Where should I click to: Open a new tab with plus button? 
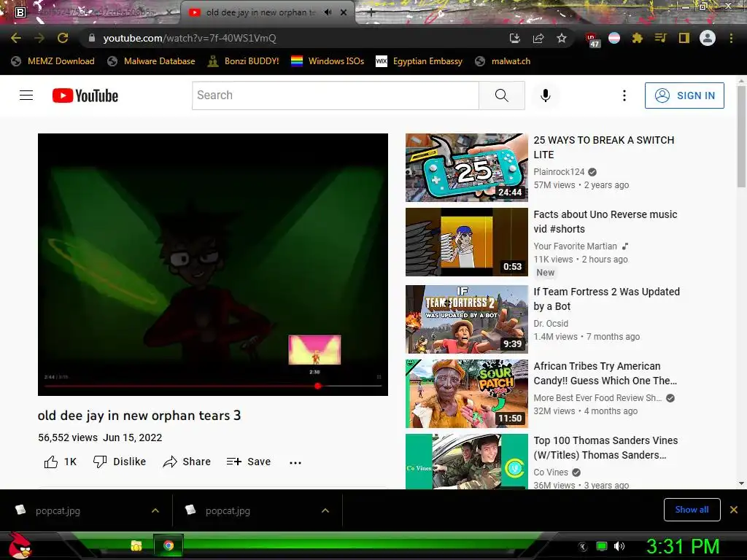(x=371, y=13)
